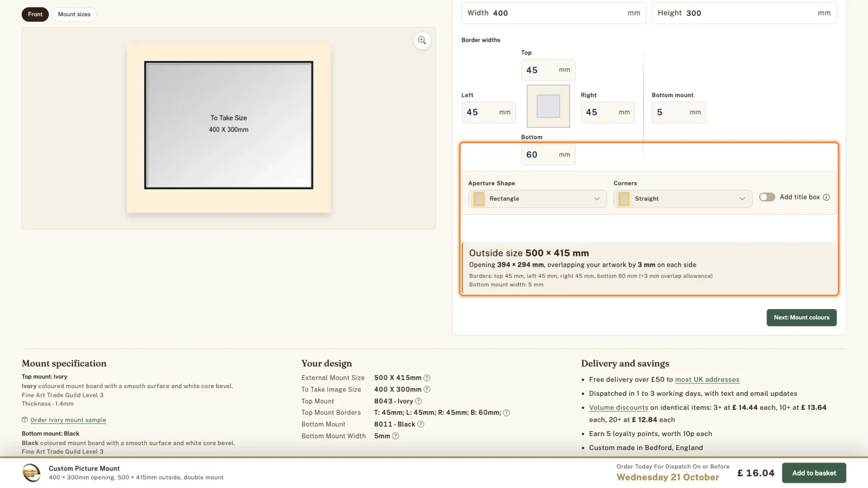Click the Outside size 500 × 415 mm text
Screen dimensions: 868x488
point(529,253)
